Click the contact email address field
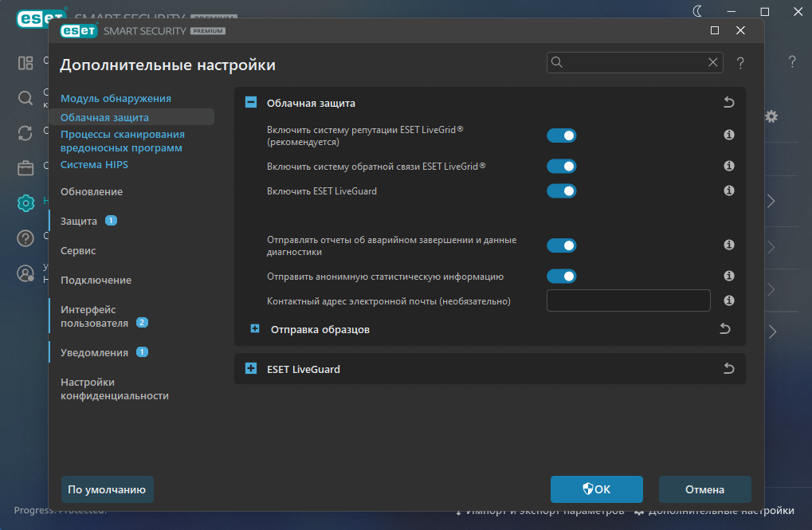This screenshot has width=812, height=530. coord(629,300)
